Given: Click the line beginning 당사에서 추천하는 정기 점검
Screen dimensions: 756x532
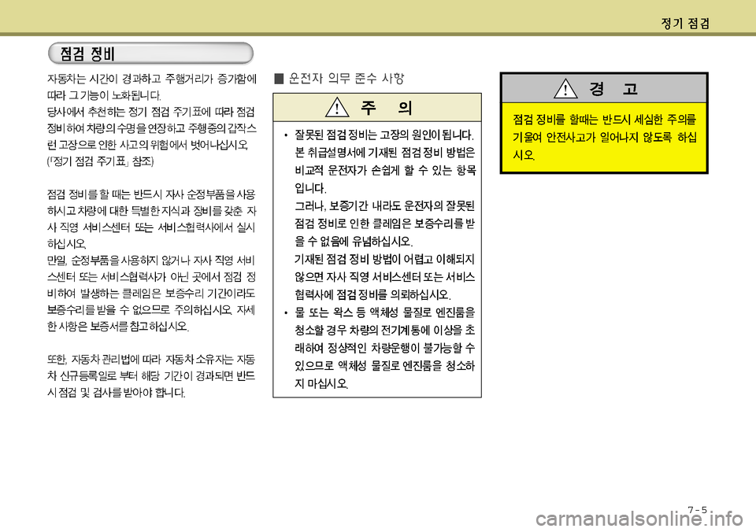Looking at the screenshot, I should click(151, 112).
